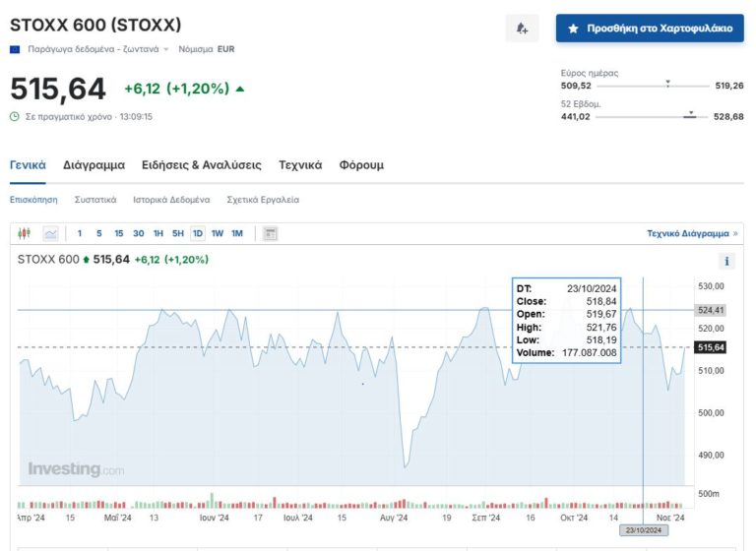The image size is (756, 551).
Task: Click 'Προσθήκη στο Χαρτοφυλάκιο' button
Action: click(x=649, y=29)
